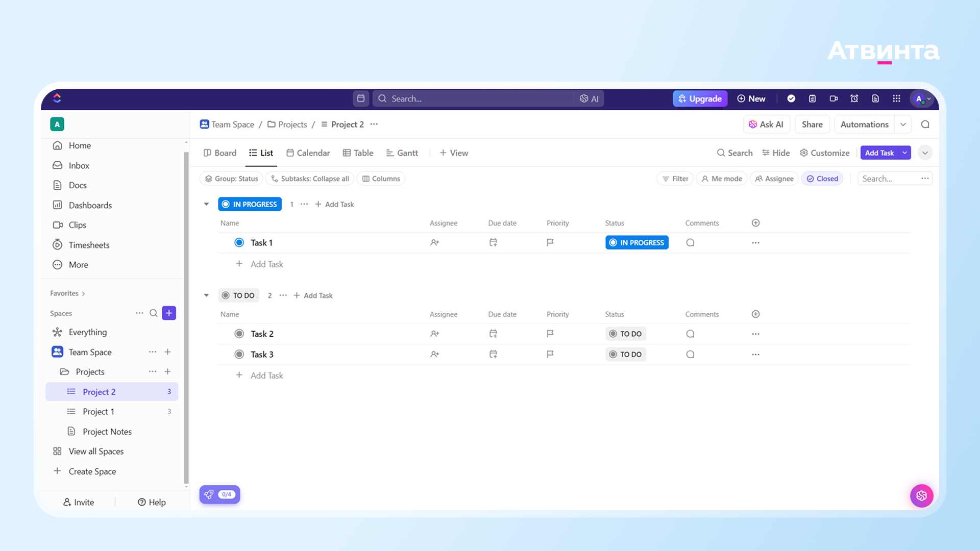Open Project 1 list in sidebar
Viewport: 980px width, 551px height.
[x=98, y=412]
